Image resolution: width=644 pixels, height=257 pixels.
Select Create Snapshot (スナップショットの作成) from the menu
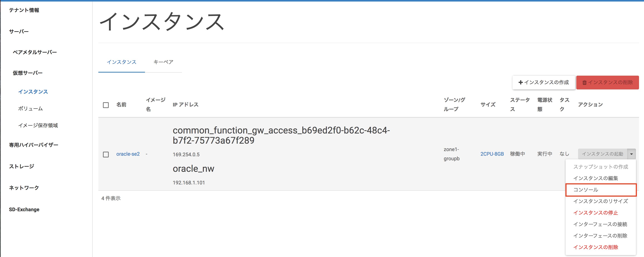(x=600, y=167)
